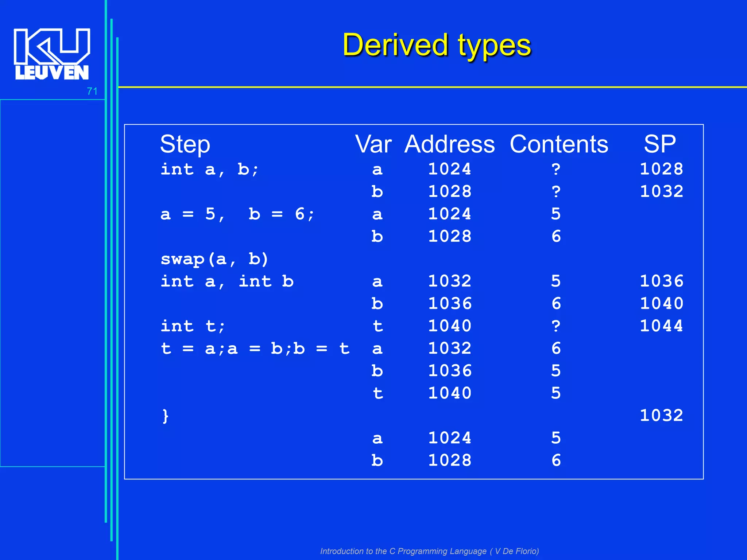Click the SP value 1036
This screenshot has width=747, height=560.
661,281
